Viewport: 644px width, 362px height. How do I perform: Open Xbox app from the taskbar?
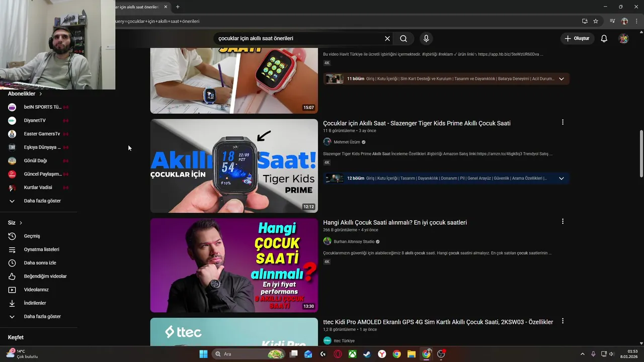click(x=353, y=354)
